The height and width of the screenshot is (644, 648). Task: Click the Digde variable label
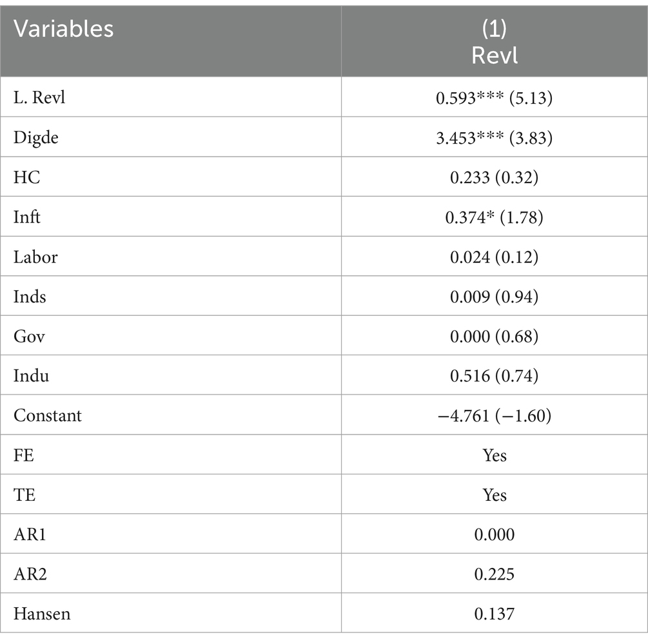36,137
